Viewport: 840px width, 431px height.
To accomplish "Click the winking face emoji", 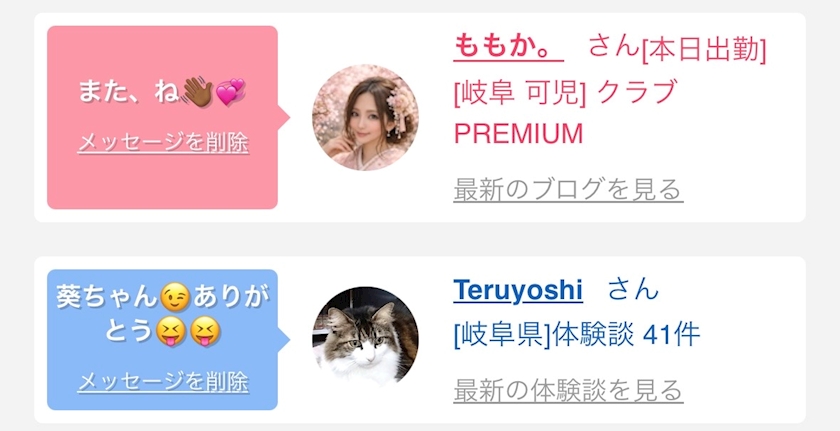I will point(175,300).
